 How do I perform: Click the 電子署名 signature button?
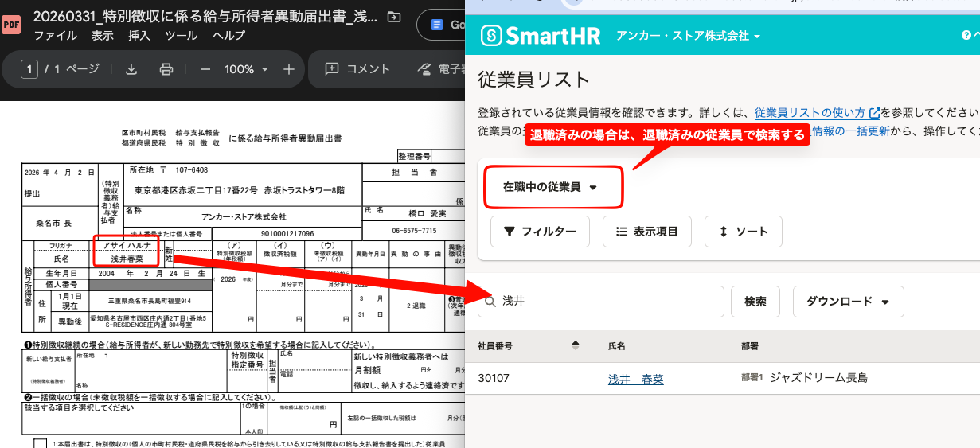tap(440, 69)
